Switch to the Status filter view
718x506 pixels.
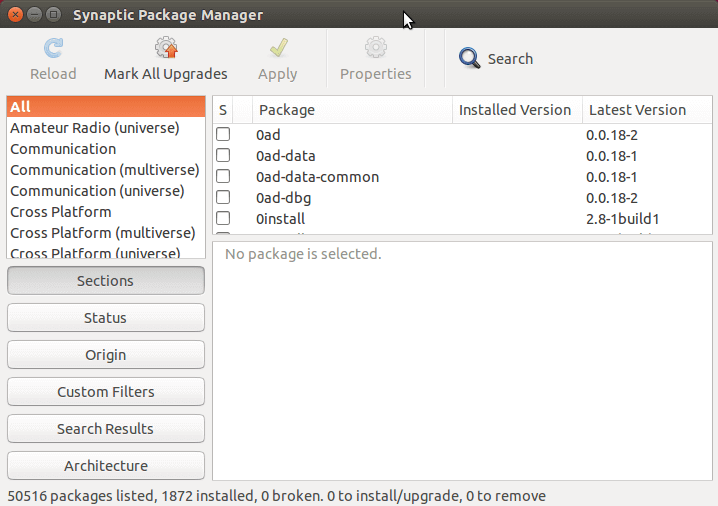pos(106,318)
